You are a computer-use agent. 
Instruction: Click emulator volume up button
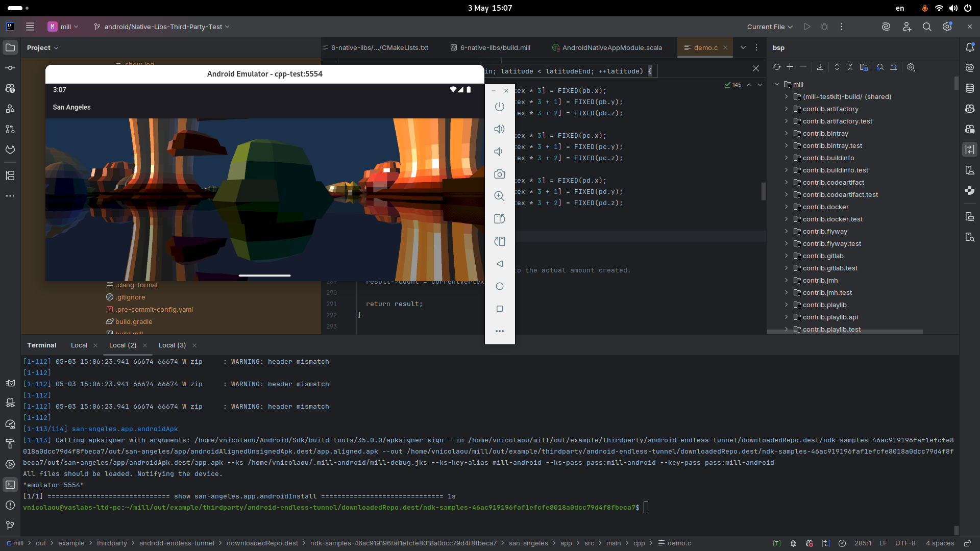tap(500, 129)
